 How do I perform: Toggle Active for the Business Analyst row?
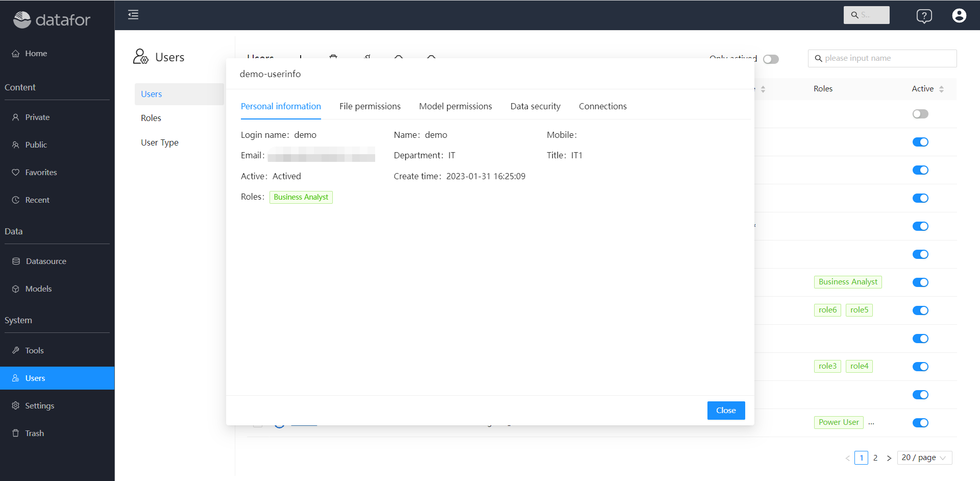click(920, 282)
